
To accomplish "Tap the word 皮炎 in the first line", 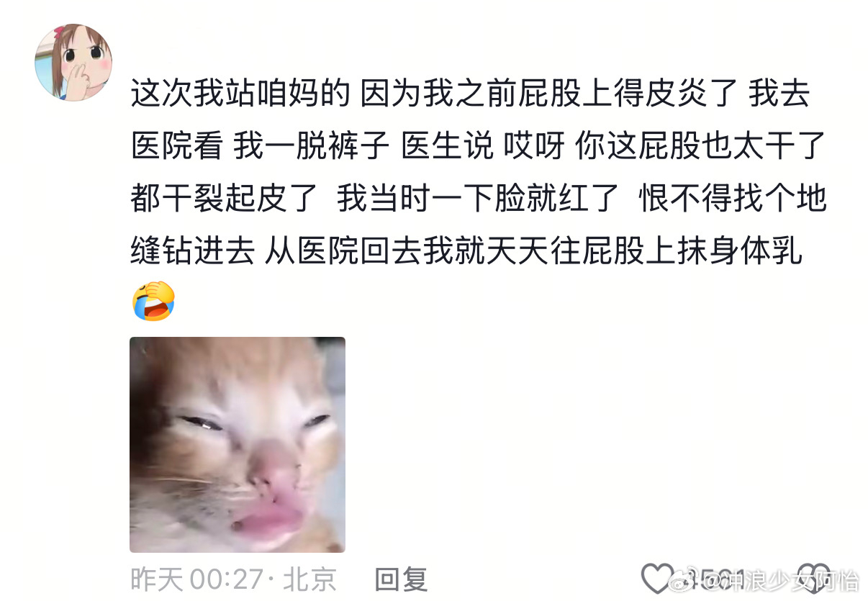I will tap(674, 95).
